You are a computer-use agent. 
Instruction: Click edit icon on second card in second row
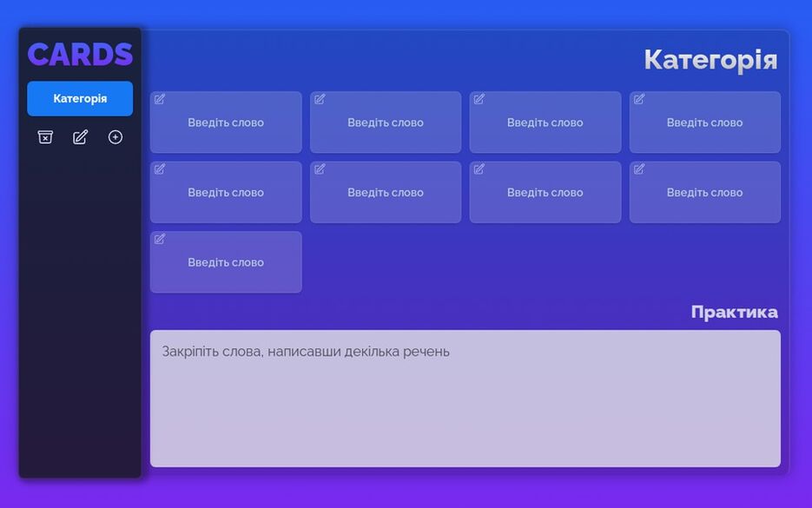coord(320,169)
